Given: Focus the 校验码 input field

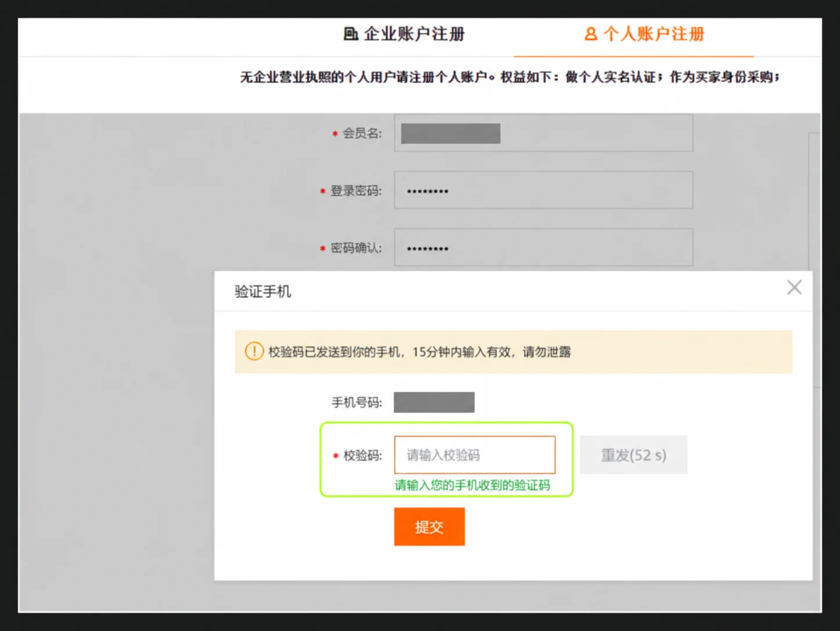Looking at the screenshot, I should [x=475, y=455].
